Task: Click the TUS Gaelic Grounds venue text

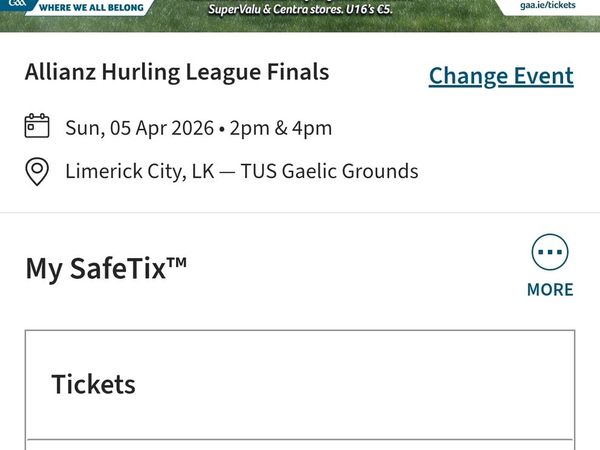Action: (x=329, y=172)
